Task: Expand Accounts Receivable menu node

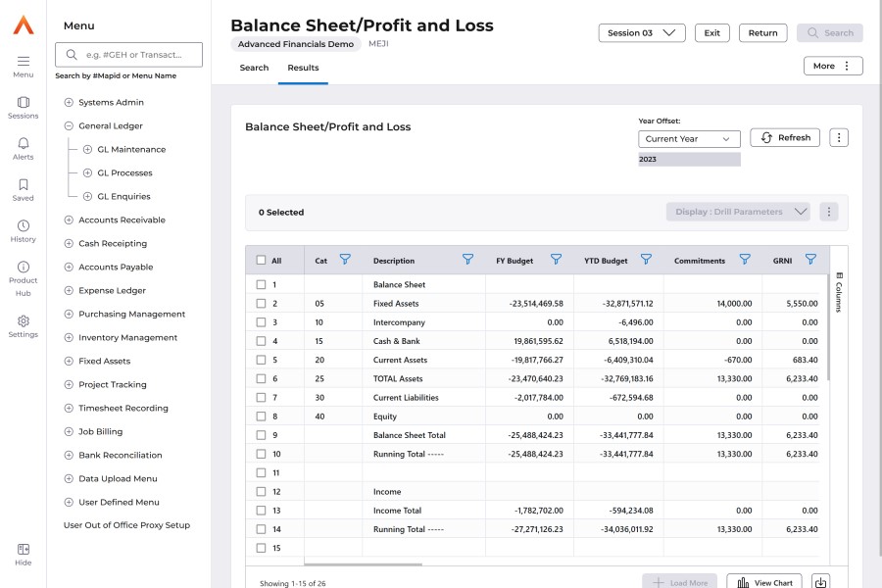Action: tap(69, 220)
